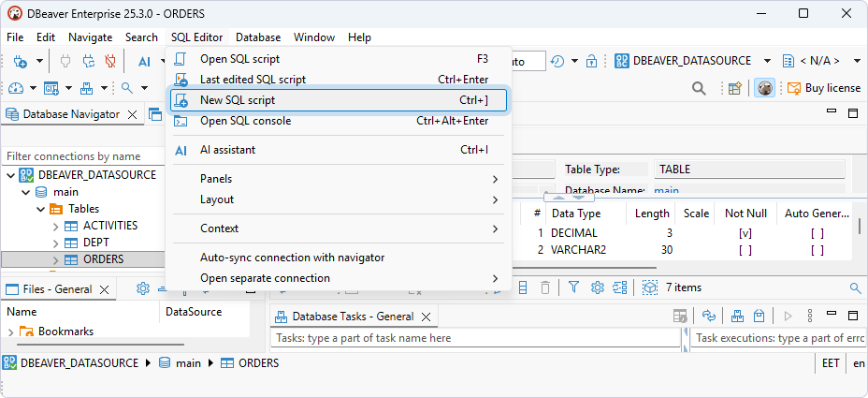Click the task name filter input
This screenshot has height=398, width=868.
click(x=475, y=337)
